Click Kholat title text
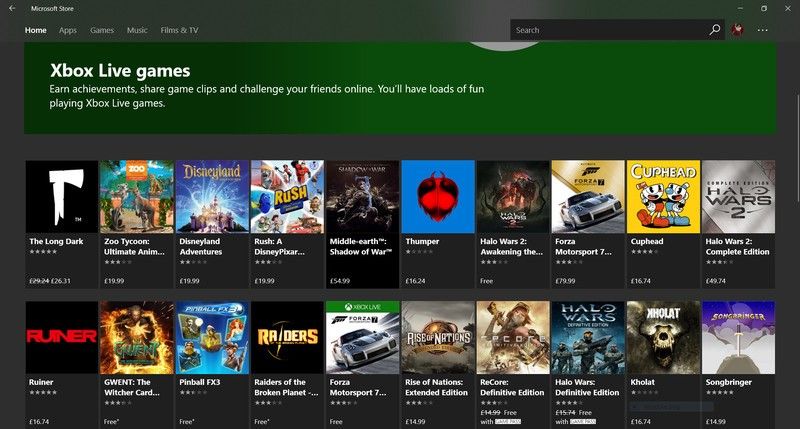800x429 pixels. (x=642, y=382)
